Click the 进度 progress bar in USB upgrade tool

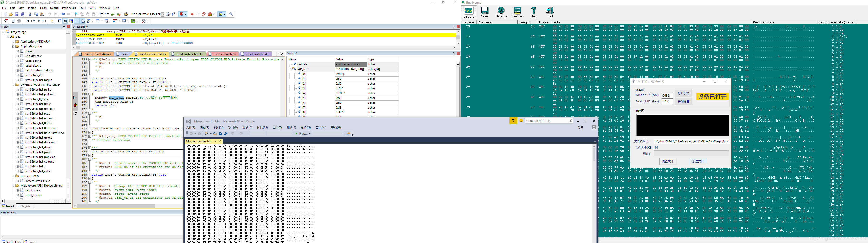691,153
